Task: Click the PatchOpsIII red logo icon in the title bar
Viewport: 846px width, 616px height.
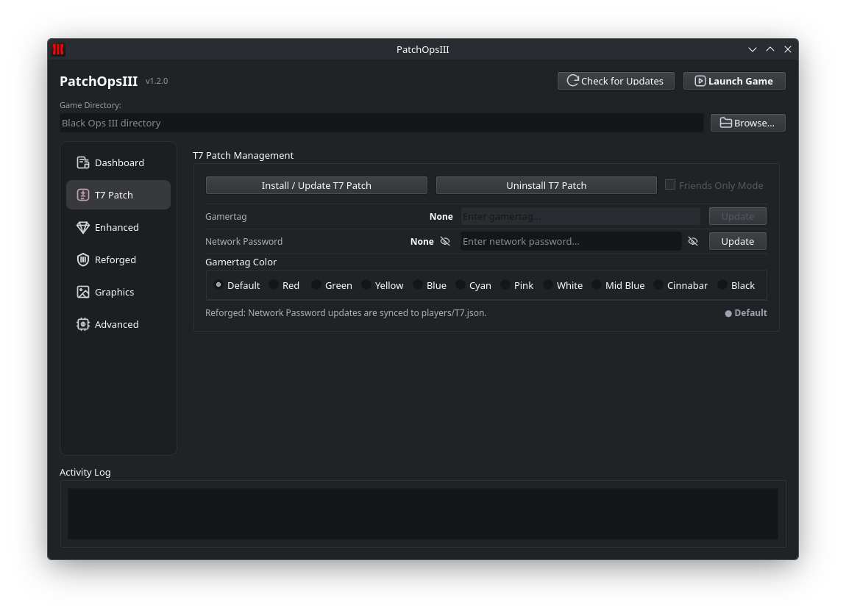Action: 58,49
